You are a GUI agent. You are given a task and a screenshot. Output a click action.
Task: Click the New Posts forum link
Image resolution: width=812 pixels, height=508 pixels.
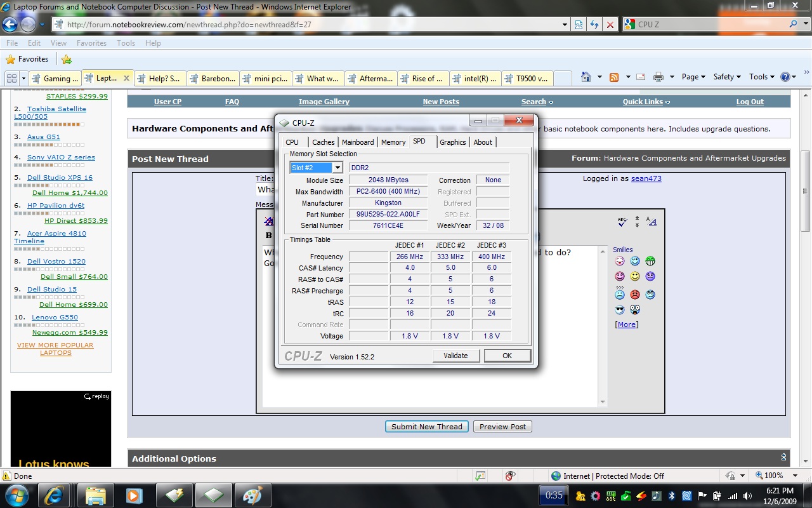(441, 102)
